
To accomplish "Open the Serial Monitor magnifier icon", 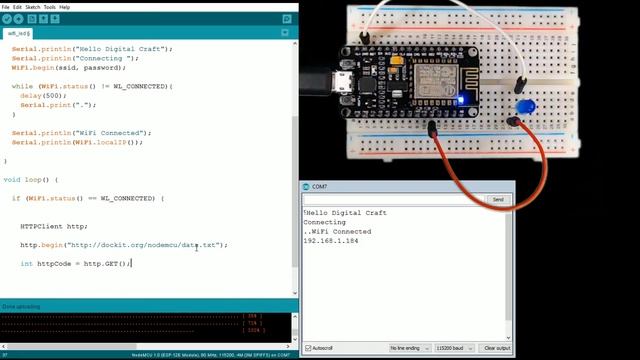I will (x=287, y=19).
